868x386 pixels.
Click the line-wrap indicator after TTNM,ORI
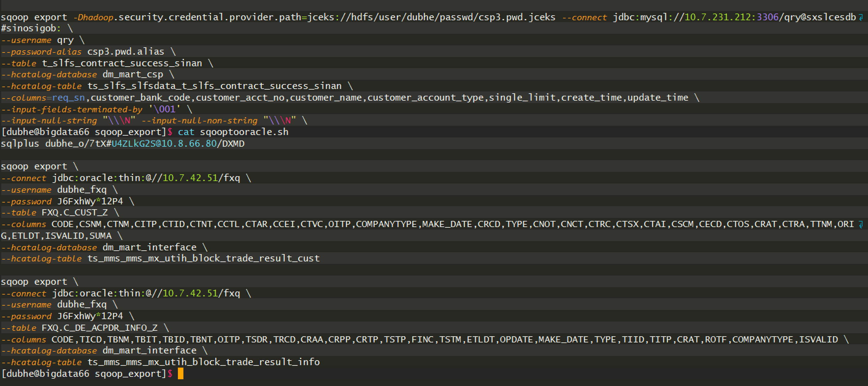point(861,224)
